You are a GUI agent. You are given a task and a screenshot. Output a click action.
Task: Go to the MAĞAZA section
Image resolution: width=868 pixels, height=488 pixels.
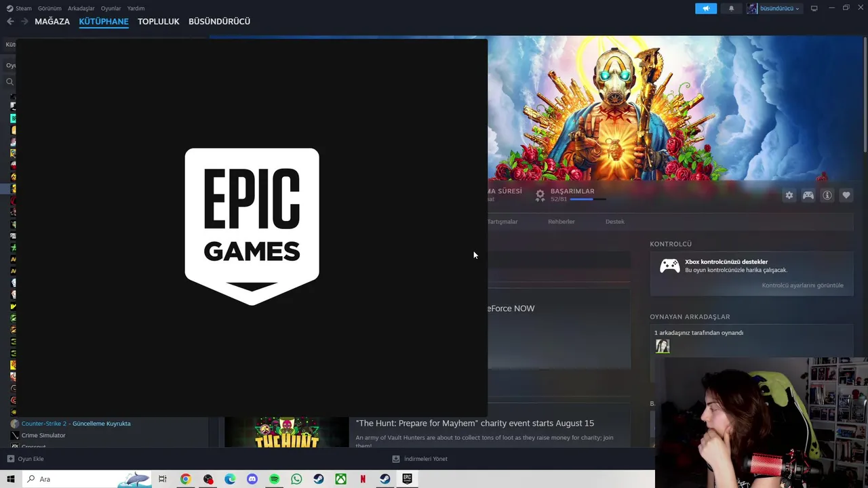tap(52, 22)
